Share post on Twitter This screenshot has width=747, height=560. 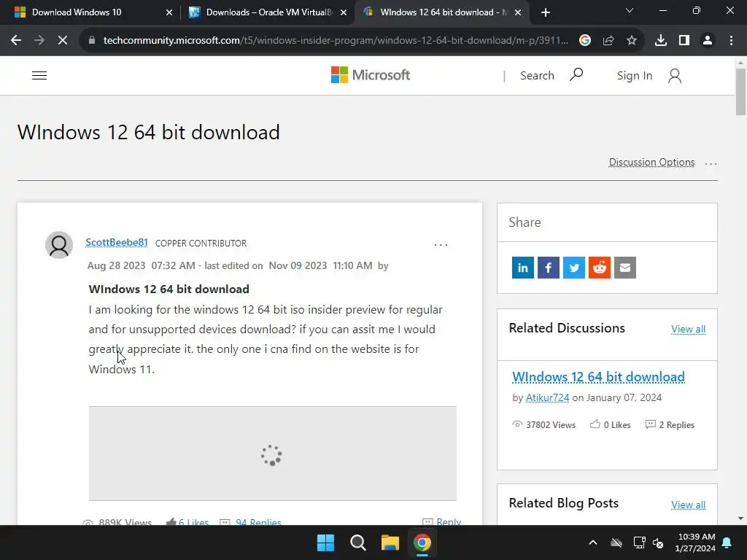pos(574,268)
